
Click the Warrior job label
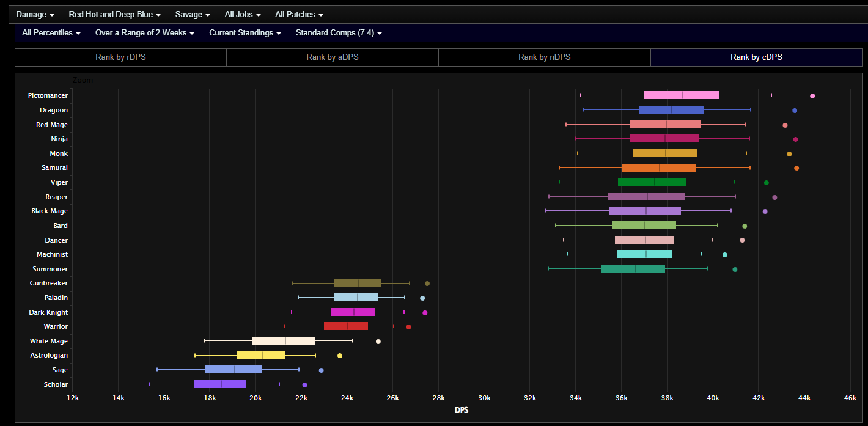coord(56,326)
